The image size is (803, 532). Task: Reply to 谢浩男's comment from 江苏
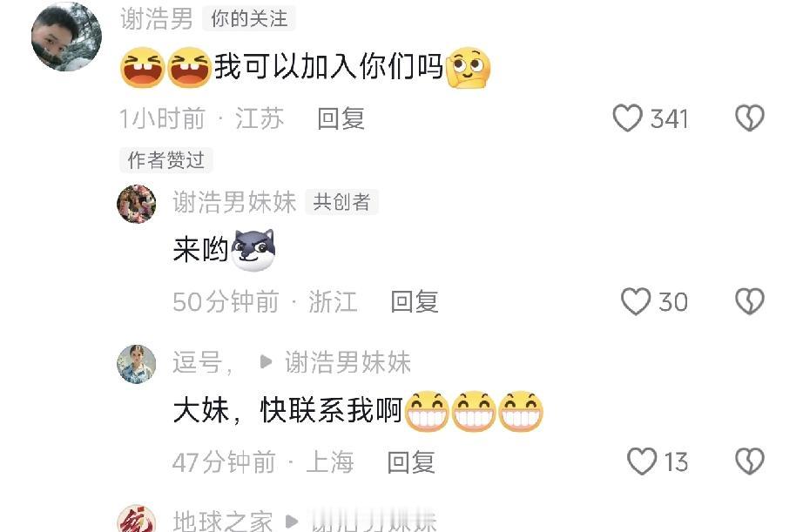341,118
